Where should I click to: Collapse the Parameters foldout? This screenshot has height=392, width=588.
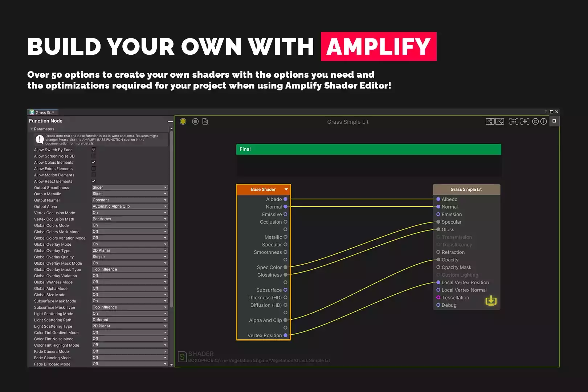[32, 129]
